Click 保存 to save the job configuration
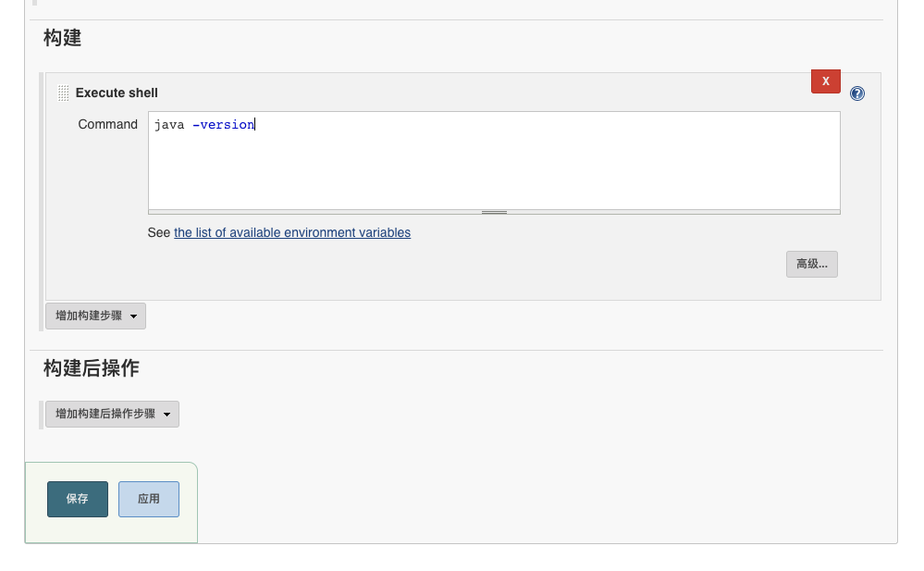924x571 pixels. pos(77,499)
